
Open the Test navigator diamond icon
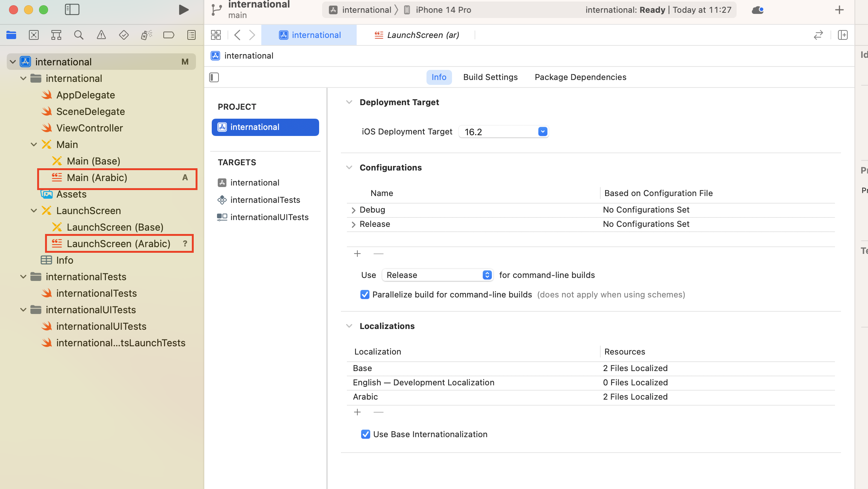(x=124, y=35)
